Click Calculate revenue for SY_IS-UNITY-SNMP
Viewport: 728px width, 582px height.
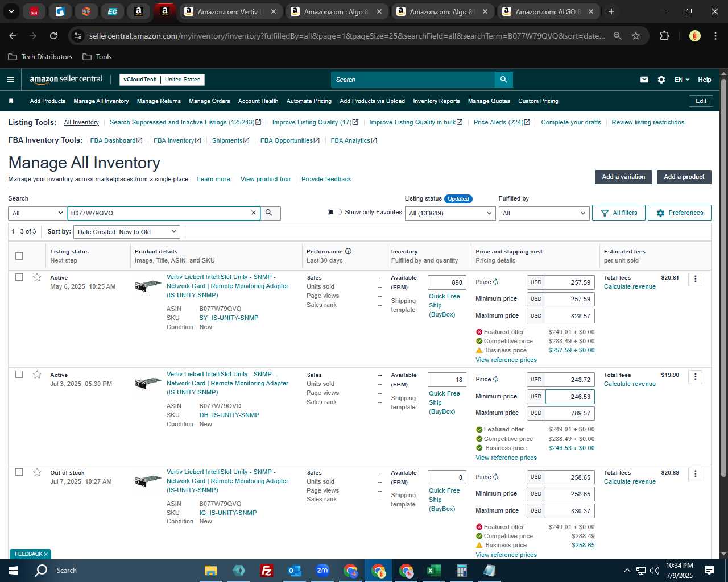630,286
